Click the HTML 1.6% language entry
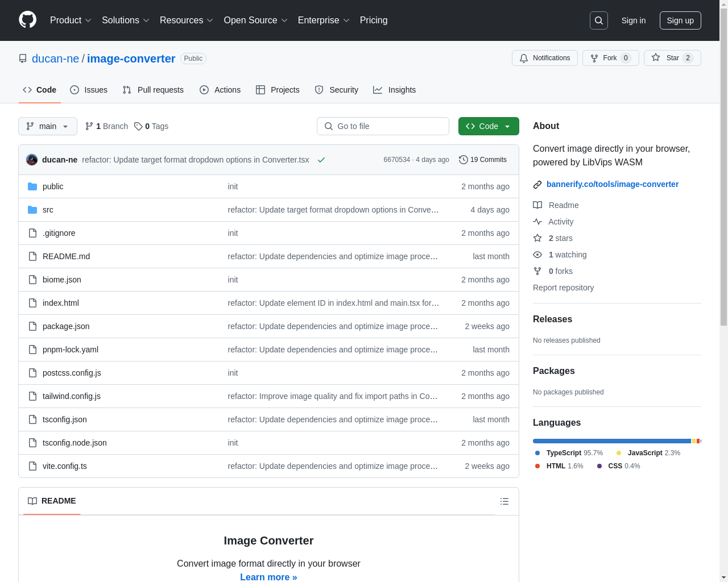Screen dimensions: 728x582 click(x=559, y=466)
